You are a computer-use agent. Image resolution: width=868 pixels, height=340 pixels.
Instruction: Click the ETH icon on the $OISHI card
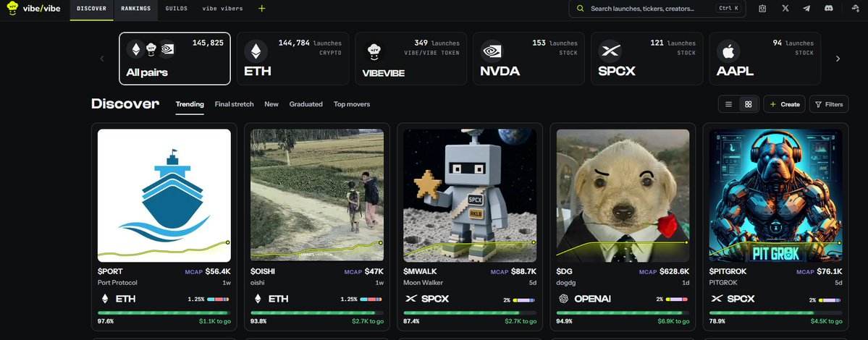tap(258, 299)
